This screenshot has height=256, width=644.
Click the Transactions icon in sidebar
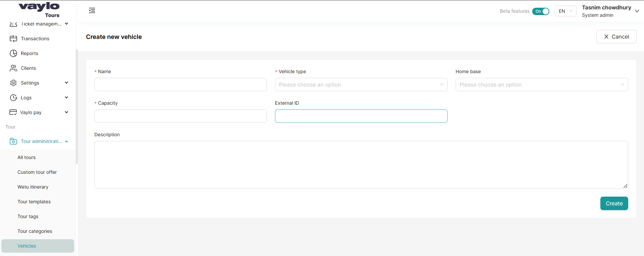pyautogui.click(x=13, y=39)
